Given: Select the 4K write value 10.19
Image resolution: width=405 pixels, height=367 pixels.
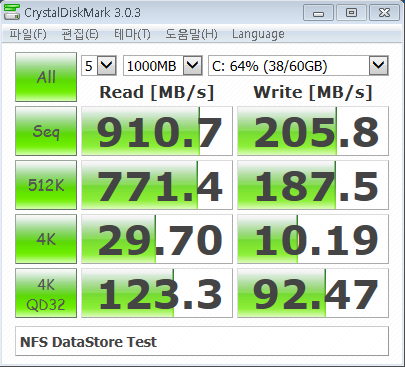Looking at the screenshot, I should [313, 239].
